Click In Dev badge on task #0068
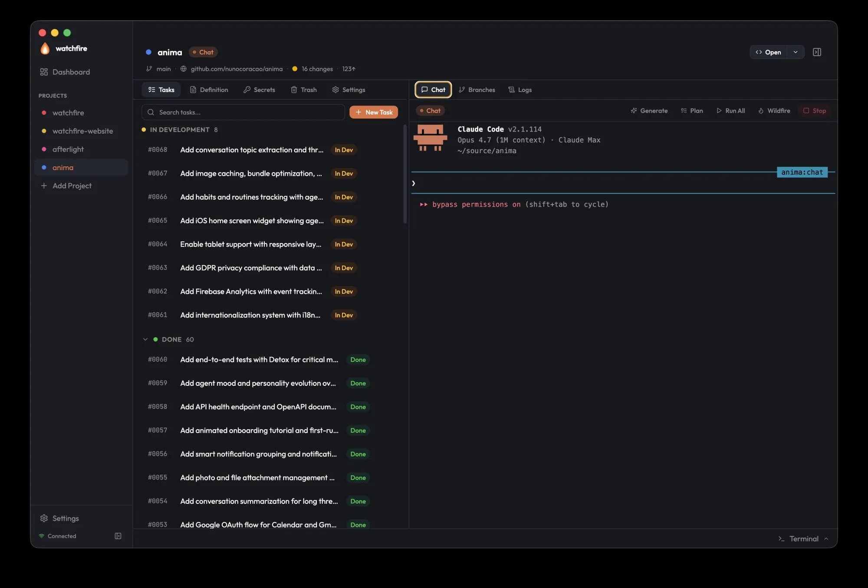 coord(344,150)
